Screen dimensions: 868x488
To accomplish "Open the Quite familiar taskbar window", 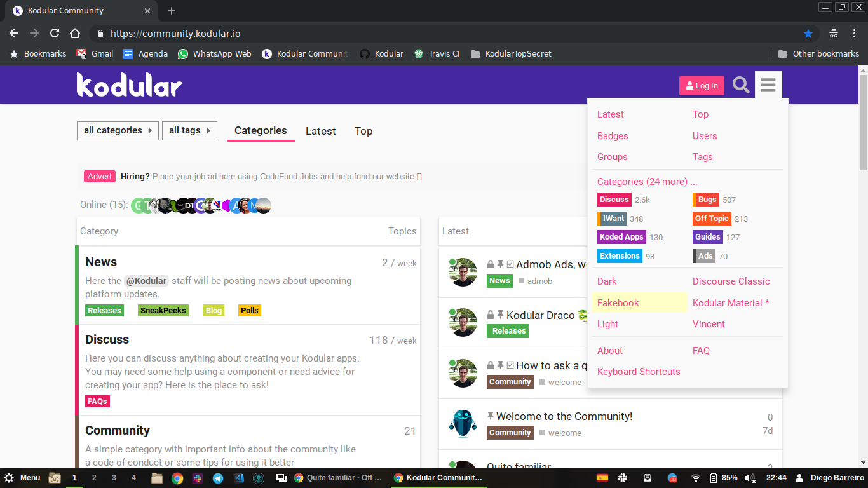I will [x=338, y=478].
